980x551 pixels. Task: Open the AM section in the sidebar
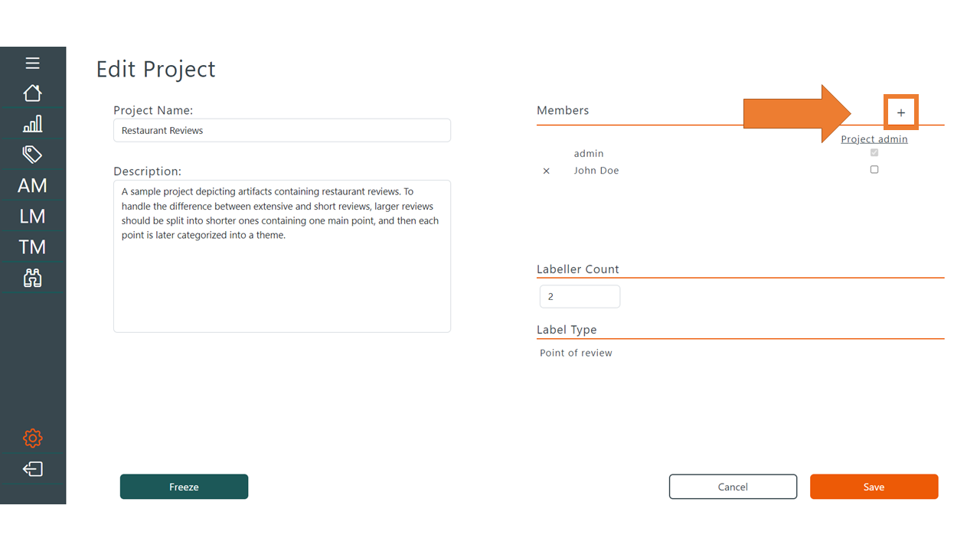coord(32,185)
